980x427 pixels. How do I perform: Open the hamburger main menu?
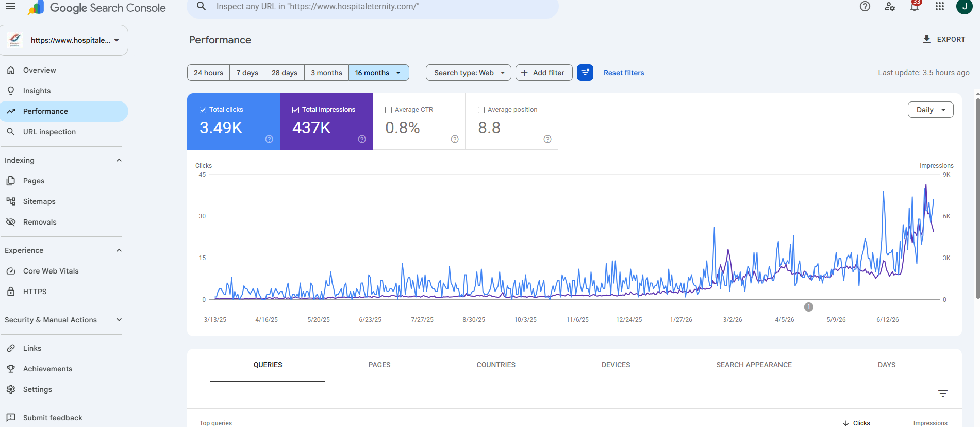pos(11,6)
